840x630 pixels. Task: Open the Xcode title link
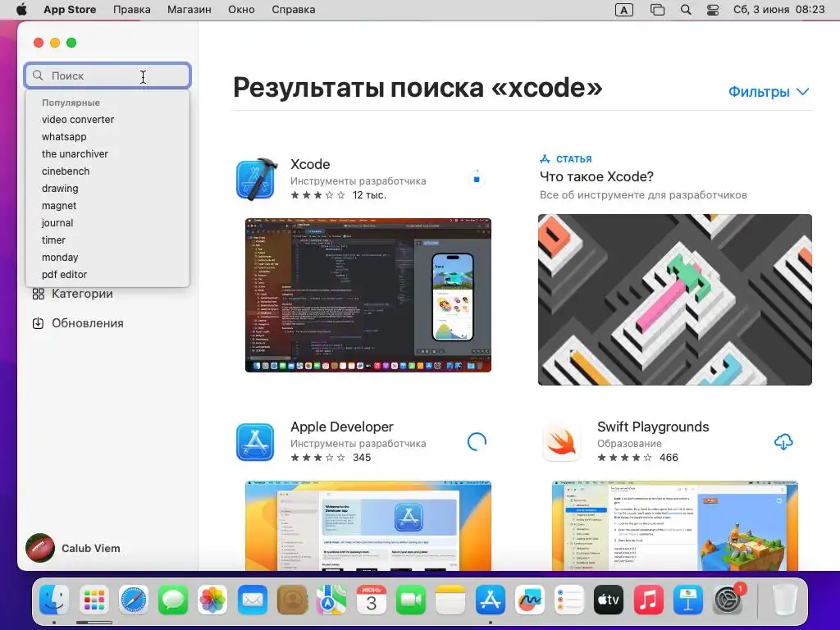tap(309, 164)
